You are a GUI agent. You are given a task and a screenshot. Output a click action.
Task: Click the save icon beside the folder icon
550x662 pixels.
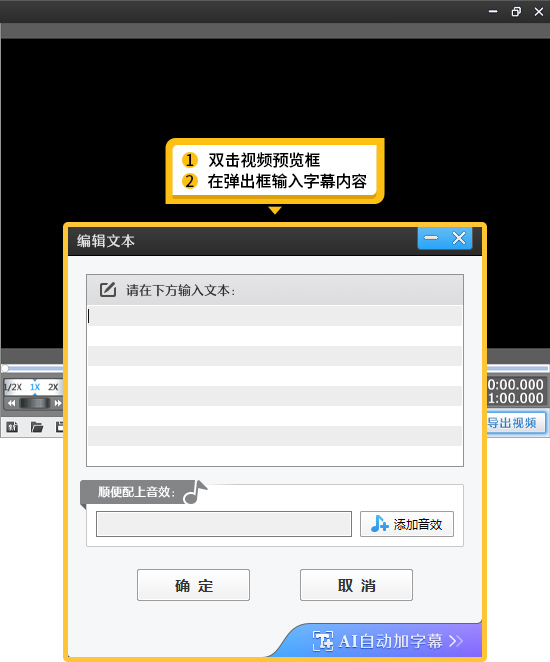point(60,427)
